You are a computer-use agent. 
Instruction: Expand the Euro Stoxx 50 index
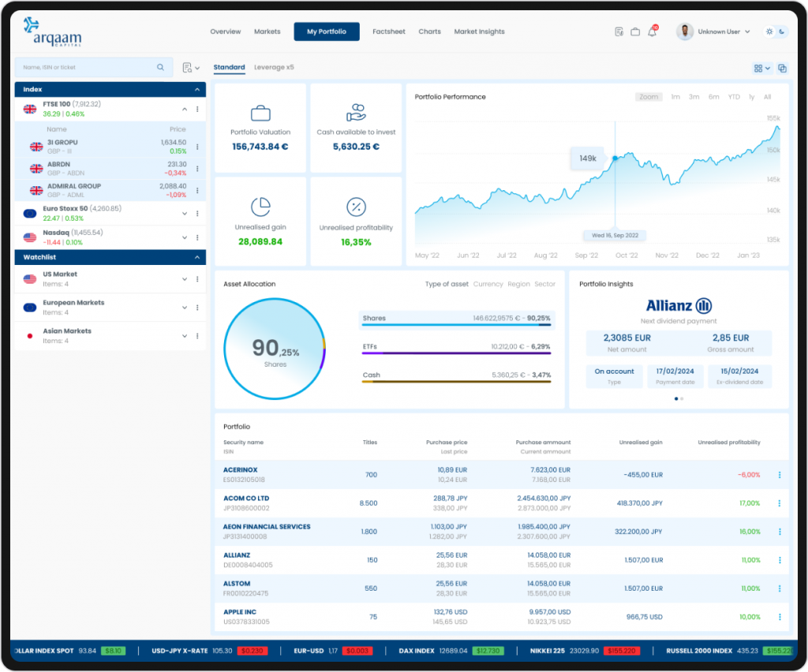click(x=185, y=213)
